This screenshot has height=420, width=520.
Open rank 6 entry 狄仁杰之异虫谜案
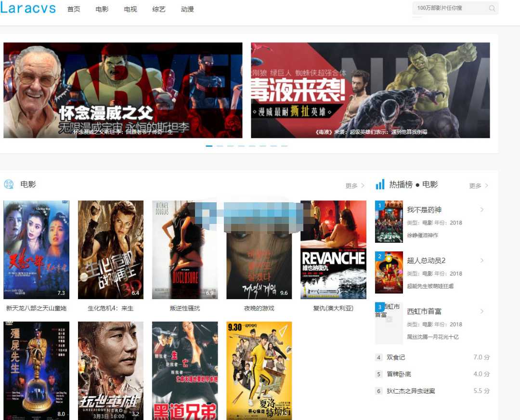tap(411, 391)
